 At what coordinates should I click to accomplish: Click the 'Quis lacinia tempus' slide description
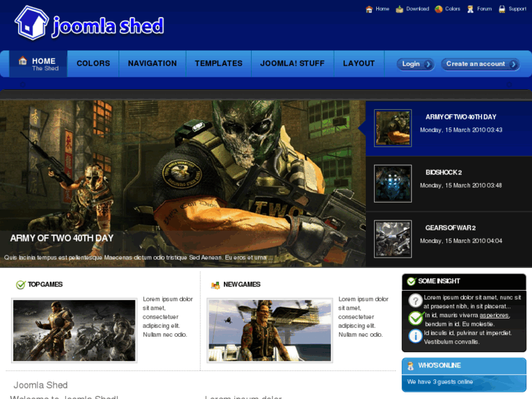138,258
